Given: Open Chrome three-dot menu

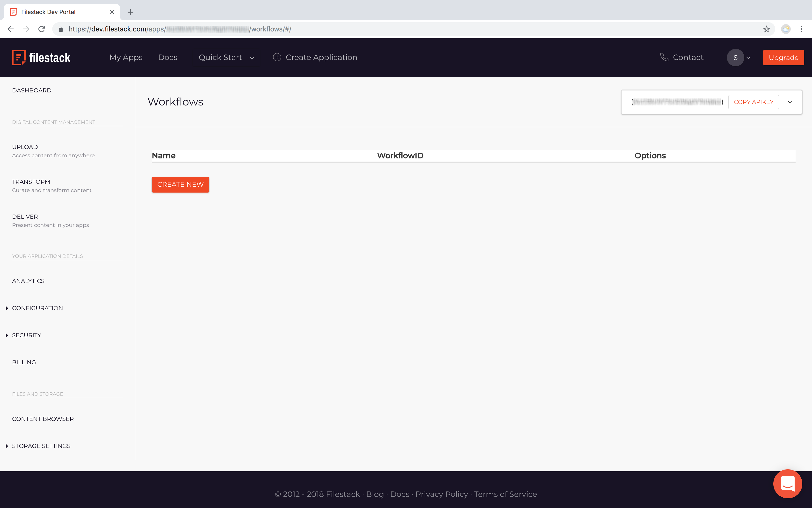Looking at the screenshot, I should [801, 29].
